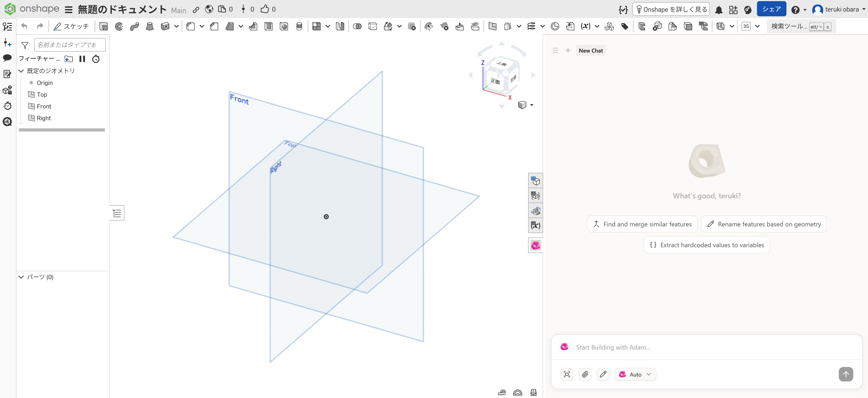Screen dimensions: 868x398
Task: Click the pencil icon in chat box
Action: 603,374
